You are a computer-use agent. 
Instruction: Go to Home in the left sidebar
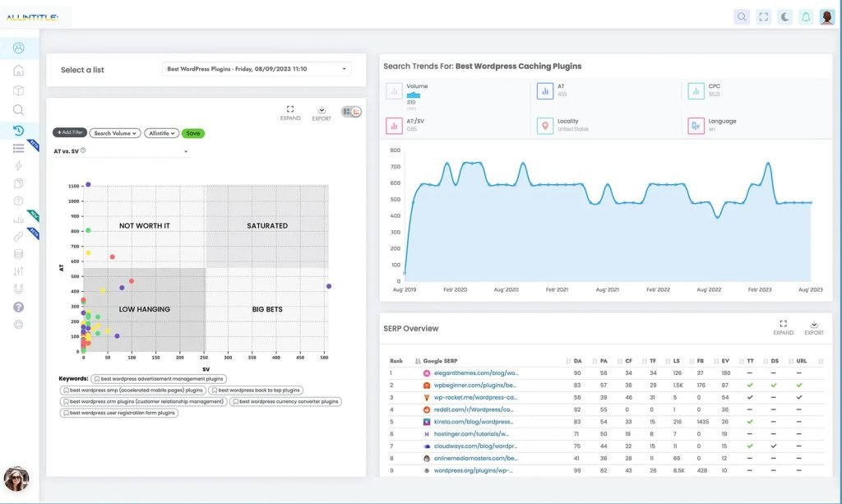(x=18, y=71)
